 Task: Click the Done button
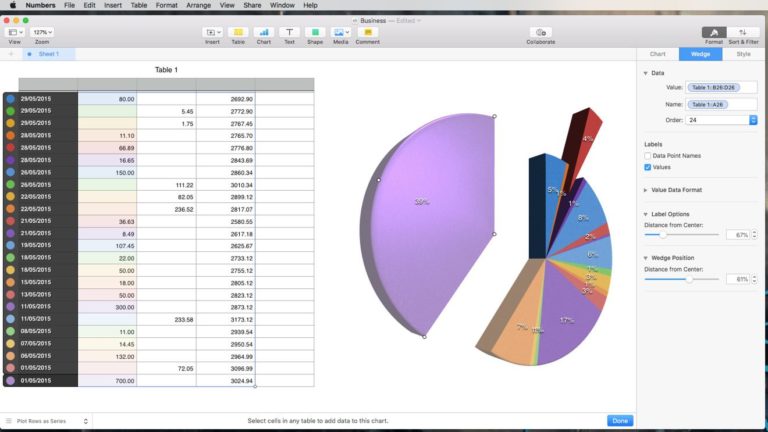point(619,421)
